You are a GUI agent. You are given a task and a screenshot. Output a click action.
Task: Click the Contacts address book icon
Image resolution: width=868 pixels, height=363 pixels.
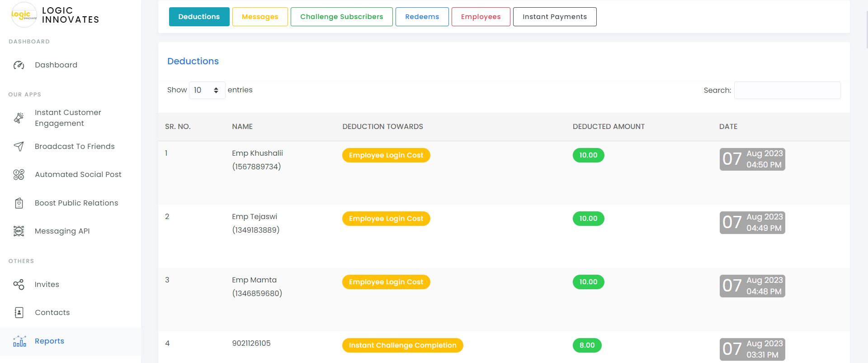19,313
